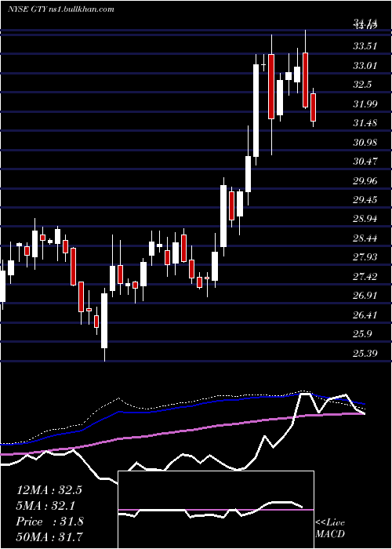Click the 28.44 price axis label
Screen dimensions: 392x549
point(365,238)
